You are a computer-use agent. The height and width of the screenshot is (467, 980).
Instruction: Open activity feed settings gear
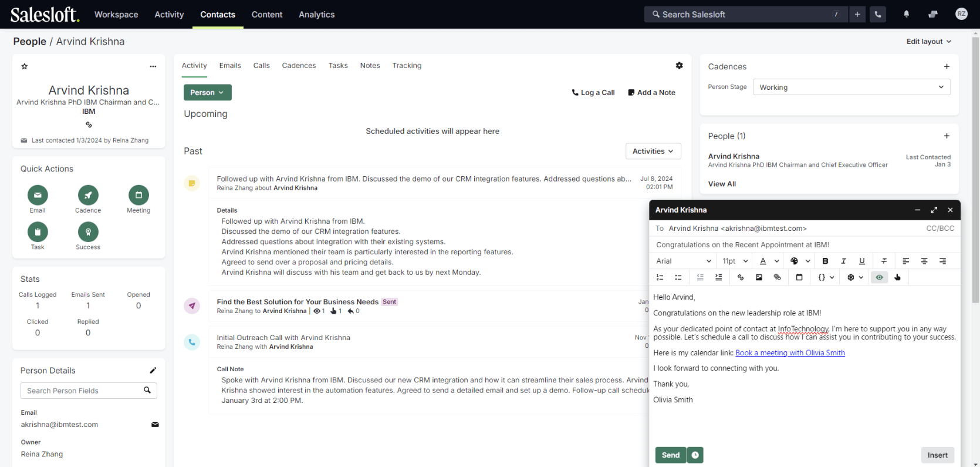[679, 66]
